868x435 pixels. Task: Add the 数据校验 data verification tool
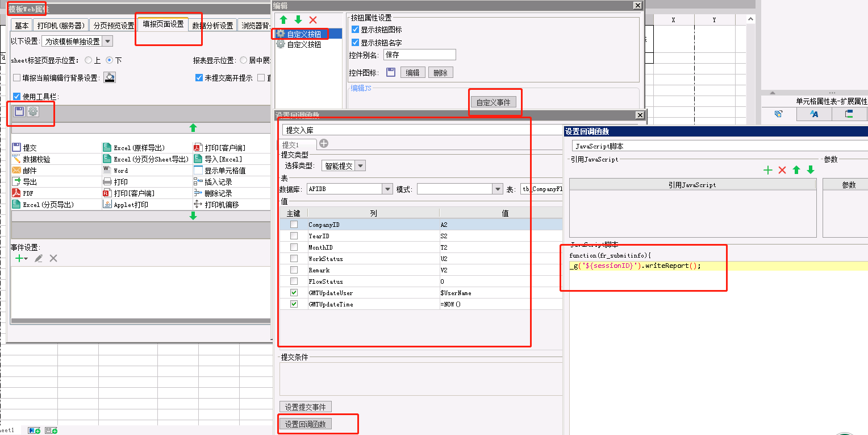coord(31,159)
